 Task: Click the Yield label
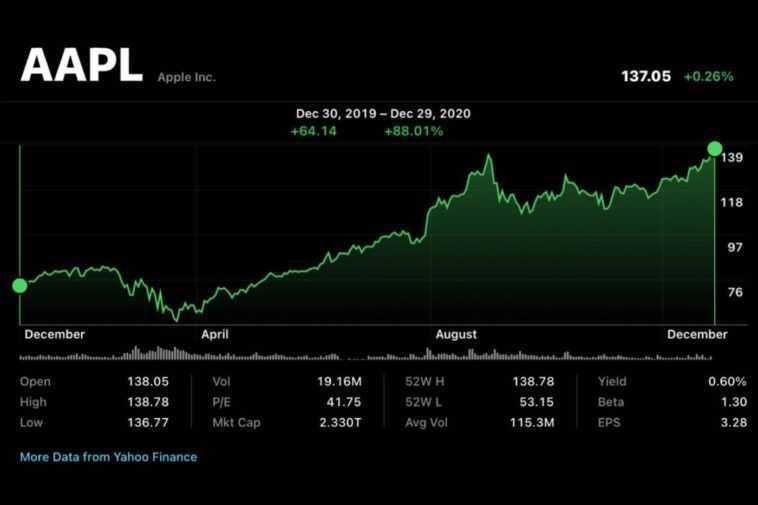pyautogui.click(x=612, y=381)
